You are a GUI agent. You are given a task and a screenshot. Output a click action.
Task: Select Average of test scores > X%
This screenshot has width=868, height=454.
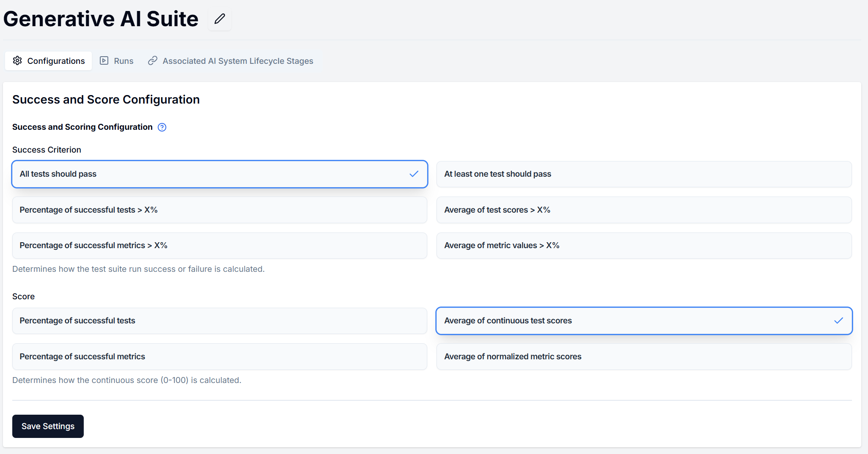click(644, 210)
